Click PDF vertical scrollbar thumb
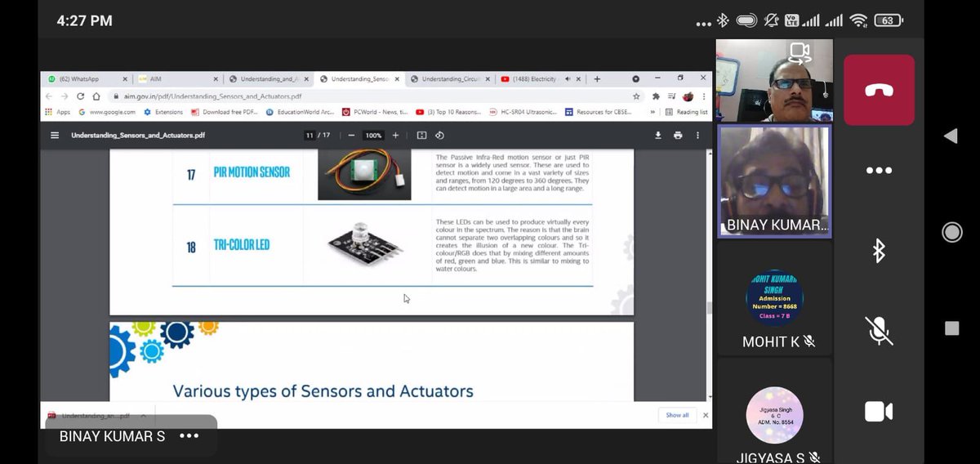Viewport: 980px width, 464px height. pos(709,308)
